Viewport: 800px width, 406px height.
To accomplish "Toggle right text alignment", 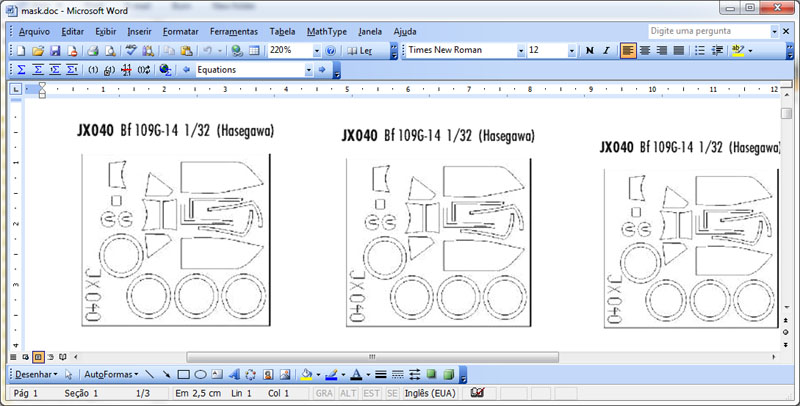I will (x=662, y=50).
